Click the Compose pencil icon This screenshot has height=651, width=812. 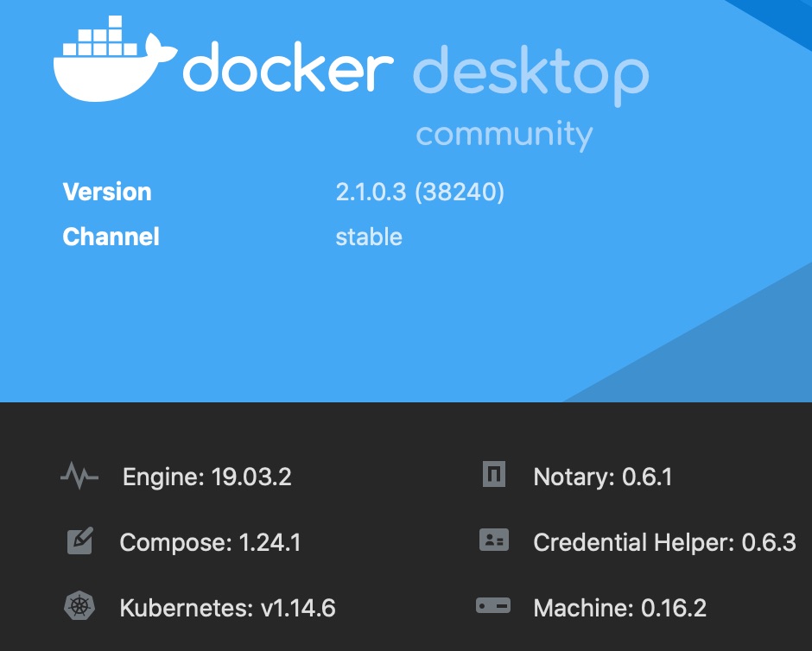pyautogui.click(x=80, y=540)
